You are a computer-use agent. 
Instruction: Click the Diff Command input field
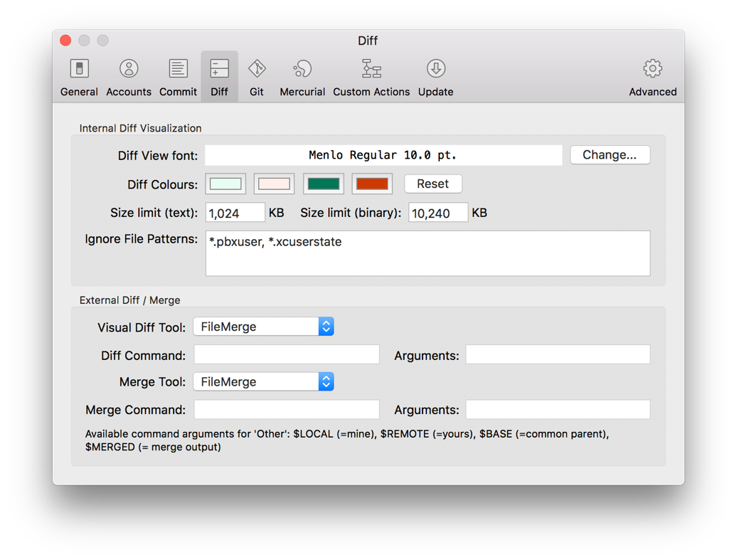(x=287, y=355)
